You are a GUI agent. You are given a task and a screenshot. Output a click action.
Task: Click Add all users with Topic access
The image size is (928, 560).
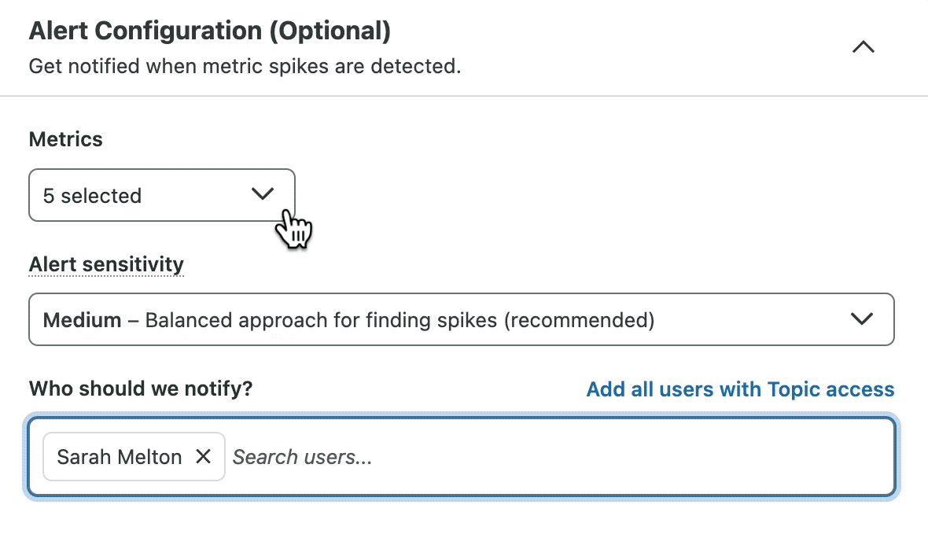[x=740, y=389]
